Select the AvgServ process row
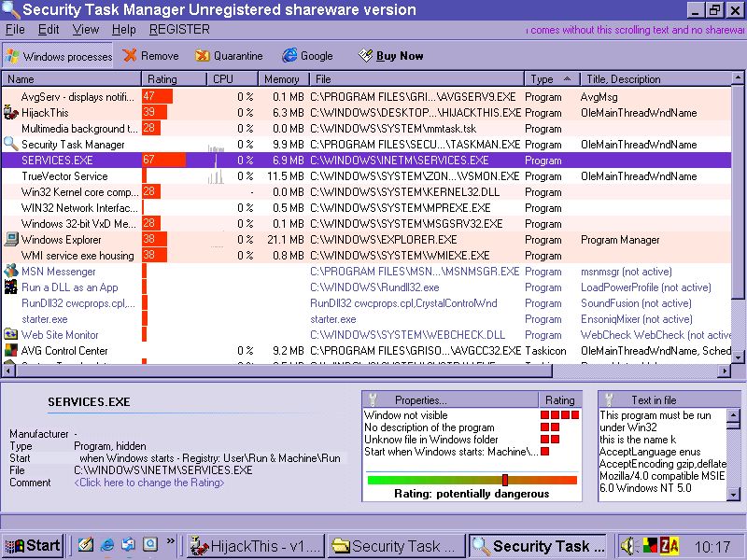Screen dimensions: 747x560 click(367, 97)
